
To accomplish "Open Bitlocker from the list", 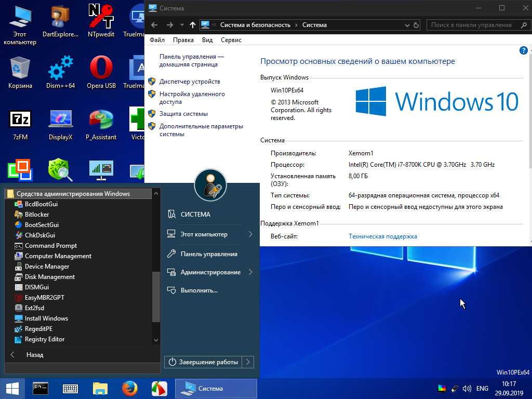I will click(37, 215).
